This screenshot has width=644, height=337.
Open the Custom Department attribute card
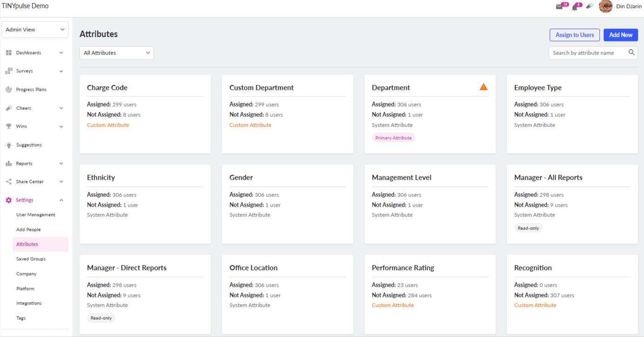(x=287, y=114)
